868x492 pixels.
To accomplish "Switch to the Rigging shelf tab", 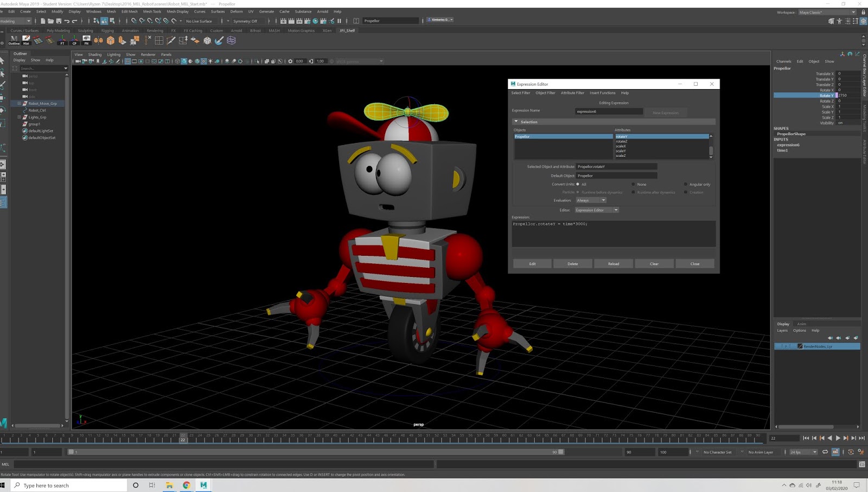I will (x=107, y=31).
